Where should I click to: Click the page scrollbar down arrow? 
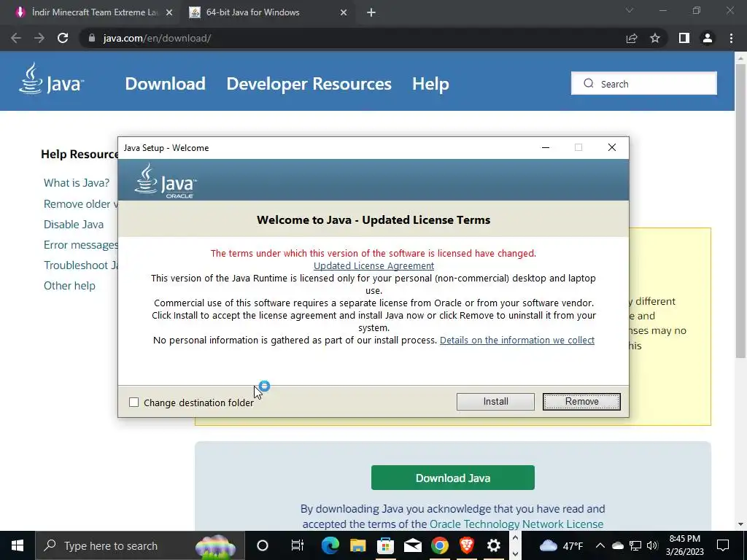pos(740,524)
